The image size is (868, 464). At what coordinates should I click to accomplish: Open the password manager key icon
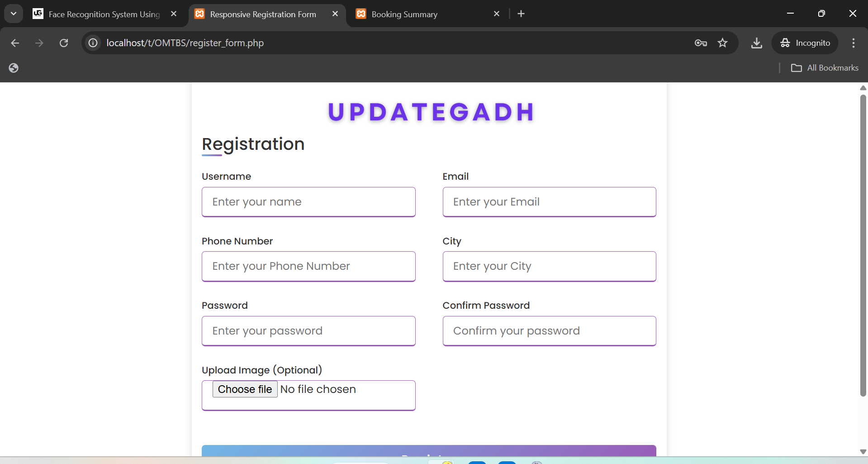pyautogui.click(x=701, y=43)
